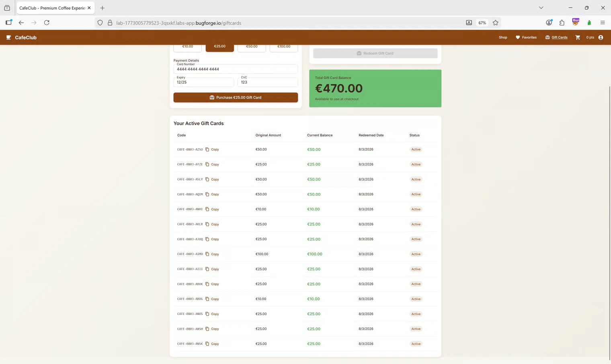Image resolution: width=611 pixels, height=364 pixels.
Task: Click Purchase €25.00 Gift Card button
Action: (236, 98)
